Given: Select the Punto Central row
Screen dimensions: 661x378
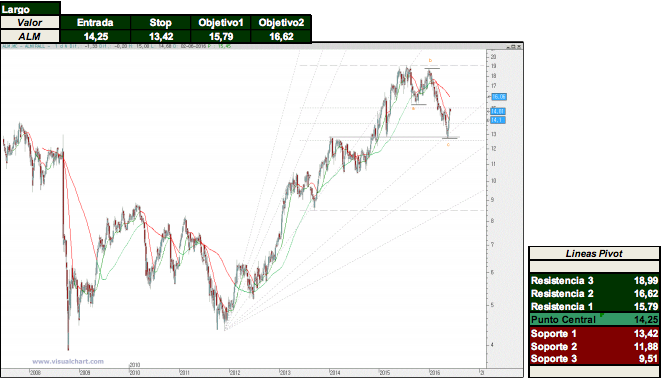Looking at the screenshot, I should coord(594,319).
